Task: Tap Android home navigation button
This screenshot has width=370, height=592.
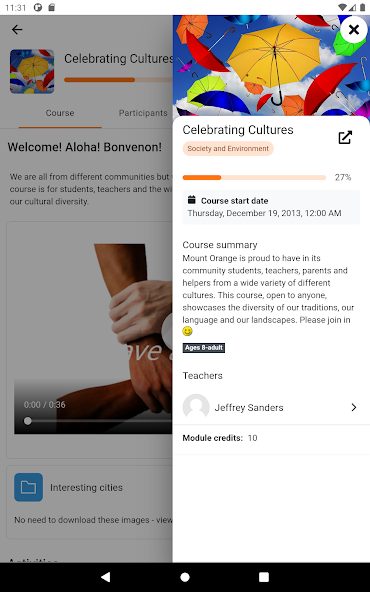Action: click(x=185, y=577)
